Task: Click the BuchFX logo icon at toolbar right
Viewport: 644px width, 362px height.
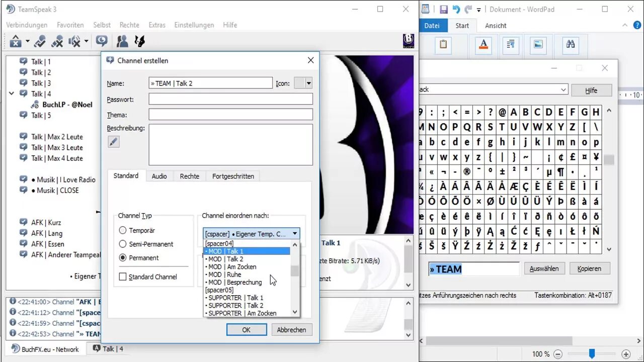Action: (409, 41)
